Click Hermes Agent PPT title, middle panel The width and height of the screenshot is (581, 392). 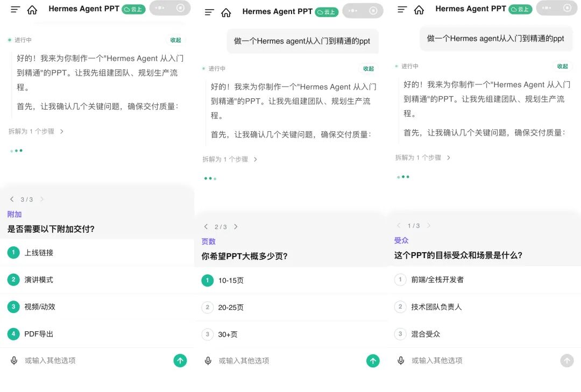(x=278, y=12)
